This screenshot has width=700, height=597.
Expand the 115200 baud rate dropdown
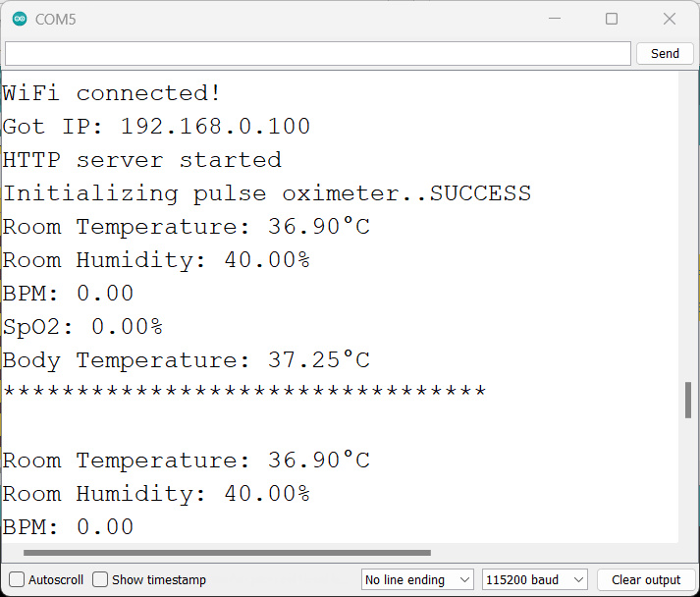click(x=535, y=579)
